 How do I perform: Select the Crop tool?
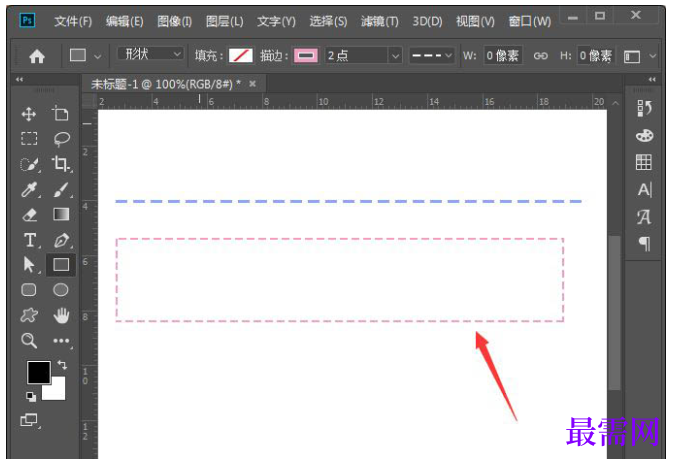point(61,164)
